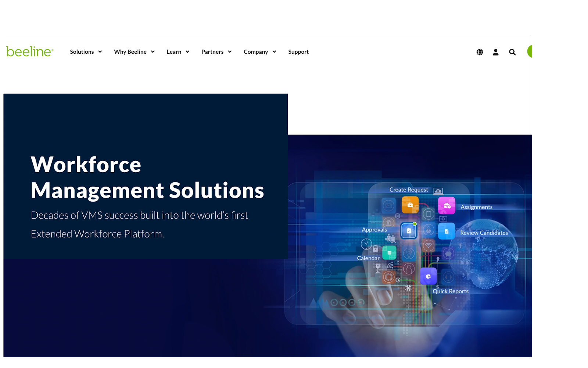Open the search magnifier icon
Viewport: 588px width, 368px height.
(512, 52)
